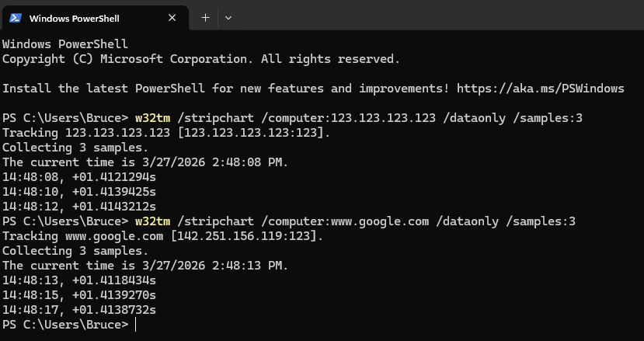Expand the new tab profile dropdown

pos(228,17)
